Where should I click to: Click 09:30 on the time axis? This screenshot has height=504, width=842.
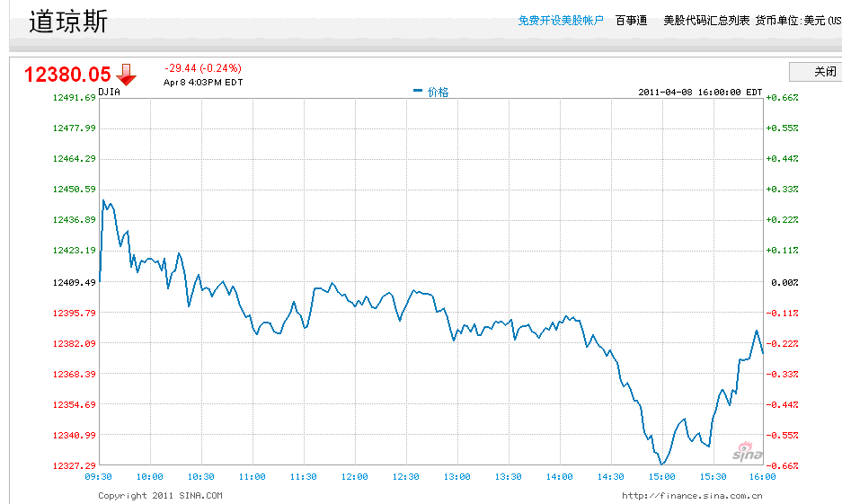click(98, 477)
